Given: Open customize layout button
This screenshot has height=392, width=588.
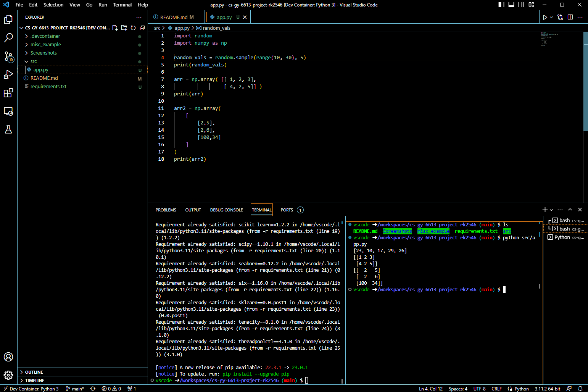Looking at the screenshot, I should point(532,5).
